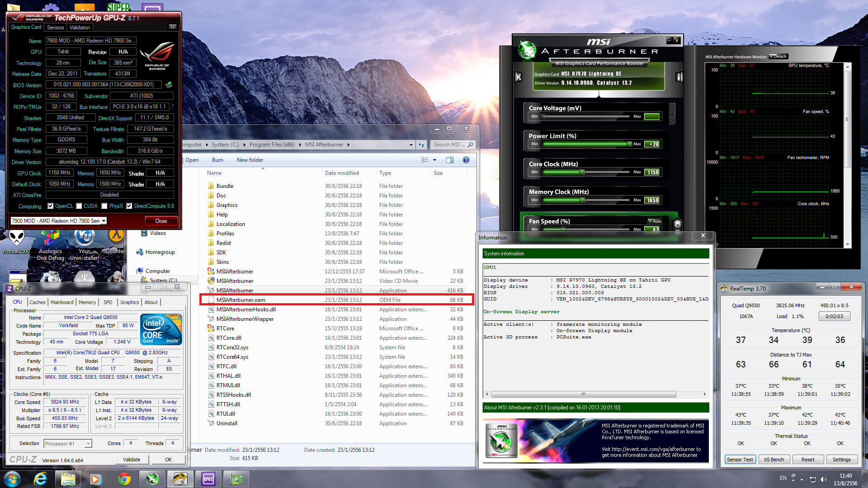Click the Sensor Test button in RealTemp
This screenshot has height=488, width=868.
click(740, 460)
